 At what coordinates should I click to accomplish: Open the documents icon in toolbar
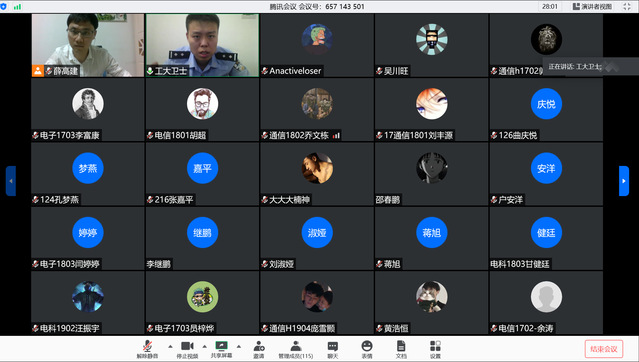pos(401,346)
